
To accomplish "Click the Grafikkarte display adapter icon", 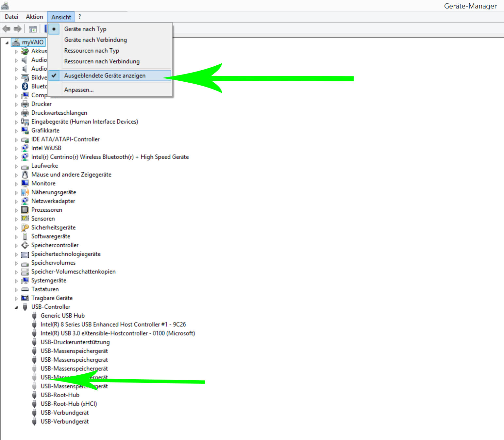I will (x=25, y=130).
